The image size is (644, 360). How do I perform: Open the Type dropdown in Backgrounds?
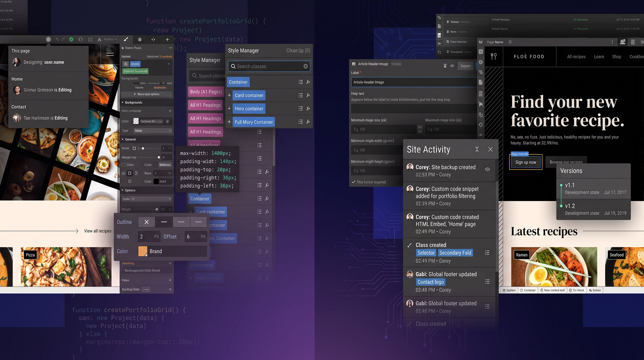click(x=153, y=131)
